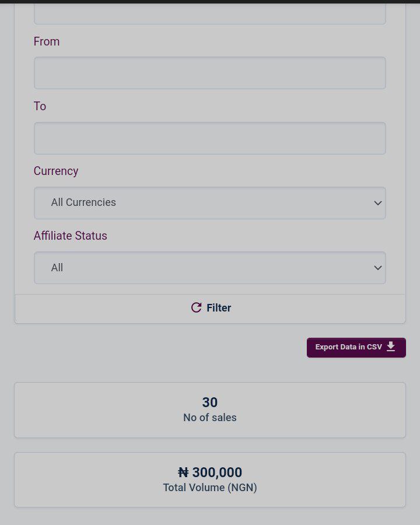Click the To label
Screen dimensions: 420x525
[40, 106]
